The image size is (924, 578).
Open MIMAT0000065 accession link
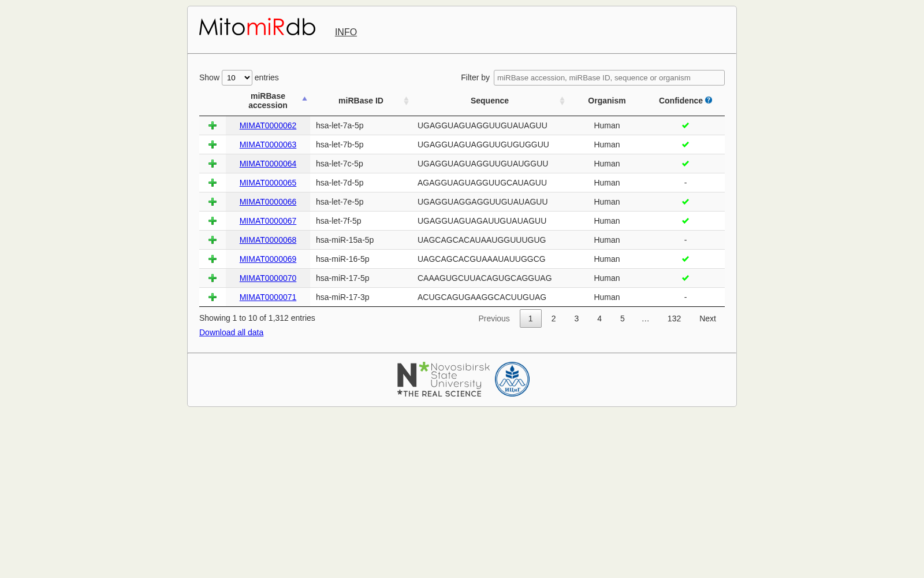pos(268,183)
